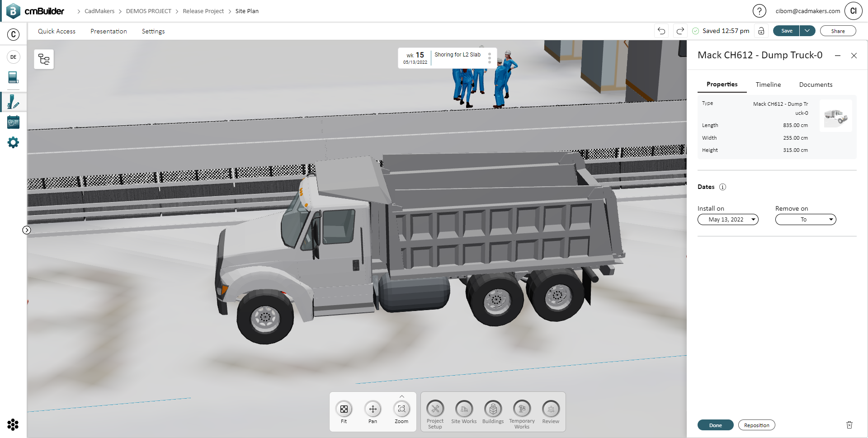868x438 pixels.
Task: Click the dump truck thumbnail image
Action: [x=836, y=116]
